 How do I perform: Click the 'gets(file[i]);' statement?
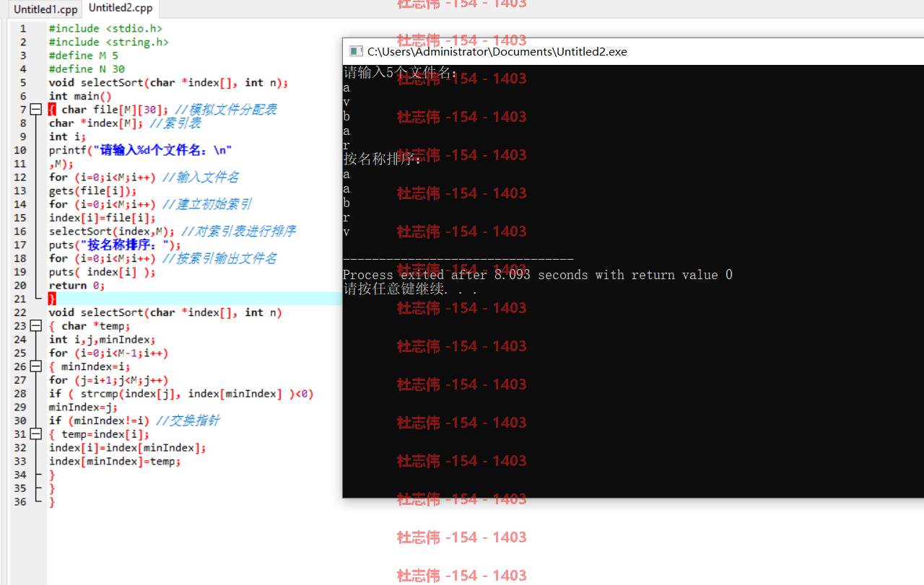coord(92,191)
